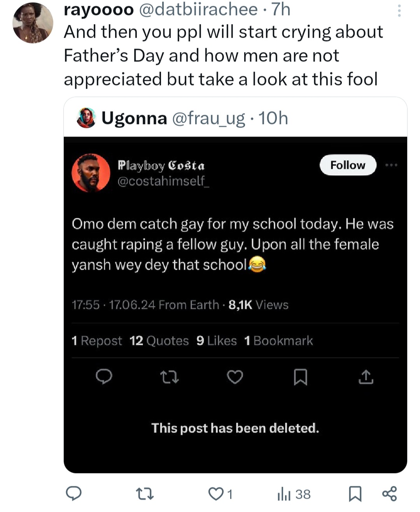Open Ugonna's quoted post header
This screenshot has width=420, height=512.
coord(194,118)
